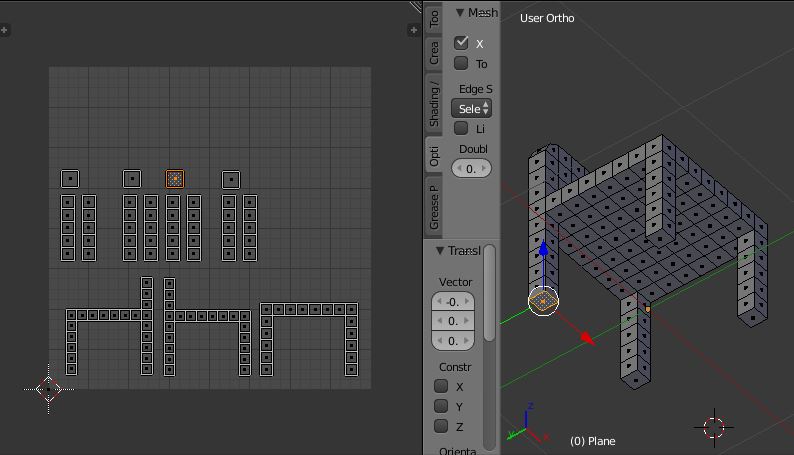Select the orange highlighted UV face
Screen dimensions: 794x455
click(x=175, y=179)
